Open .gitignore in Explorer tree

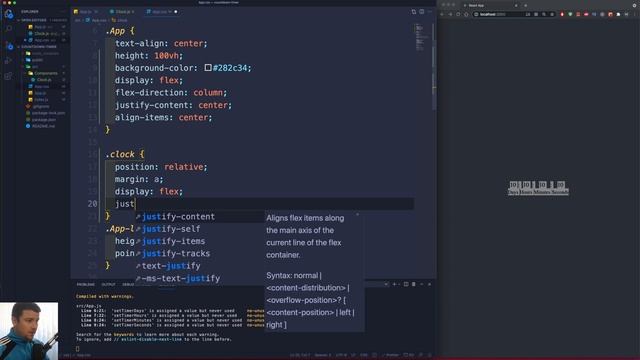(x=41, y=106)
